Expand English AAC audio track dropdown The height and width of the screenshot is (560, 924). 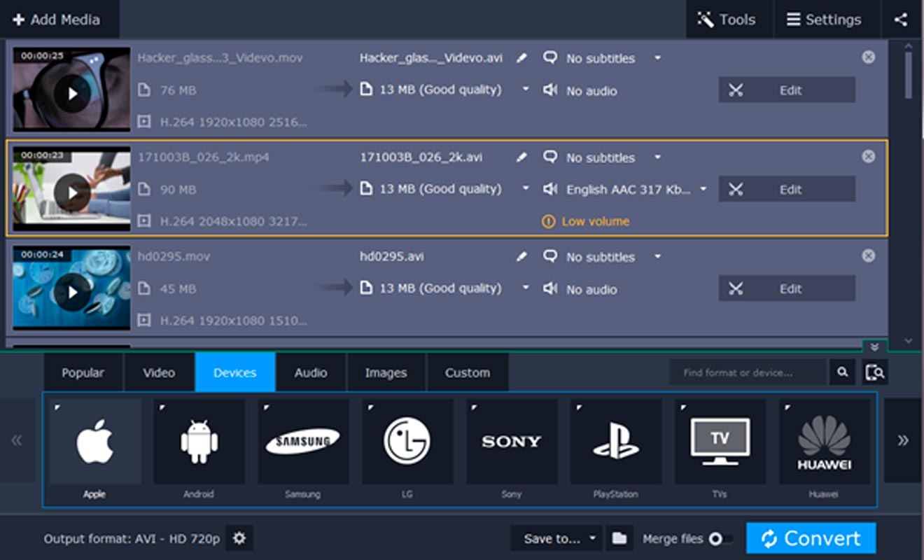click(x=703, y=189)
